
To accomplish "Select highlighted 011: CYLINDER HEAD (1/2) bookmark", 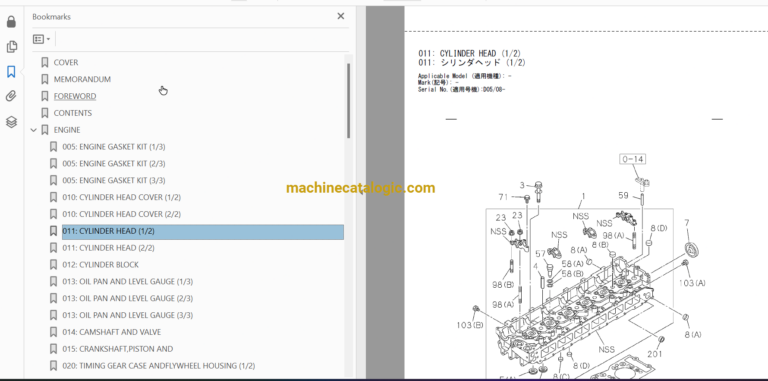I will 203,232.
